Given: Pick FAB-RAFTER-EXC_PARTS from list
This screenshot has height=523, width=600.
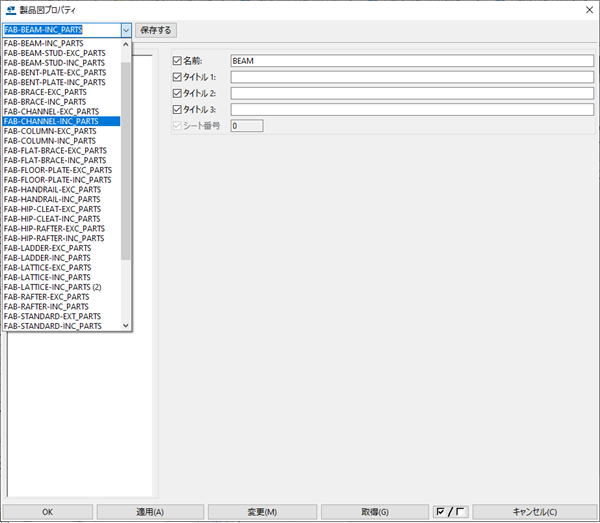Looking at the screenshot, I should (x=62, y=297).
